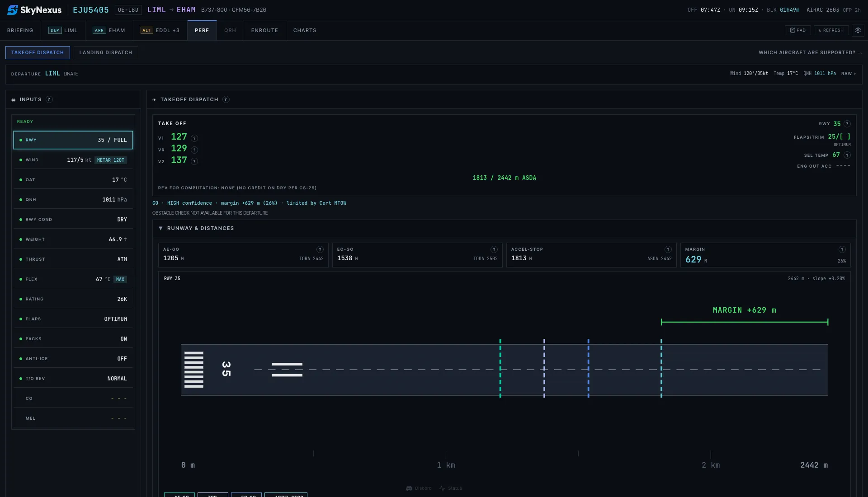Toggle the PACKS ON setting

(73, 339)
